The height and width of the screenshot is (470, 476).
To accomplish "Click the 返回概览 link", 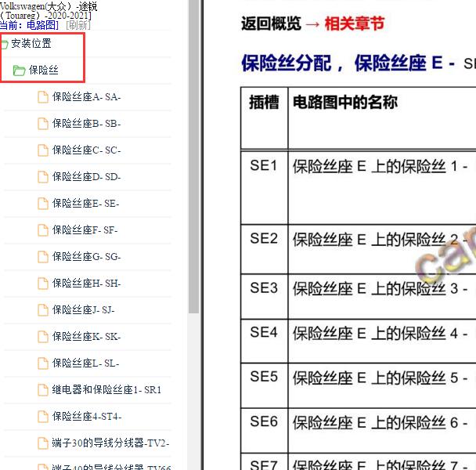I will pyautogui.click(x=271, y=23).
